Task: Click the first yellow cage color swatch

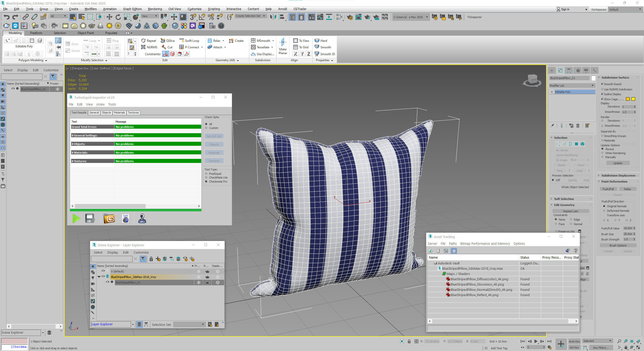Action: [628, 99]
